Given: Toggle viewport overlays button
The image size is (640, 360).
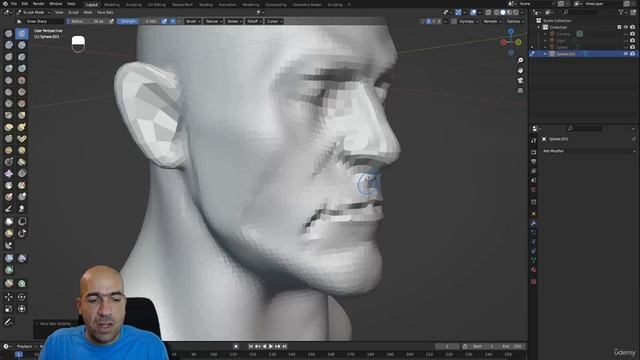Looking at the screenshot, I should 473,13.
